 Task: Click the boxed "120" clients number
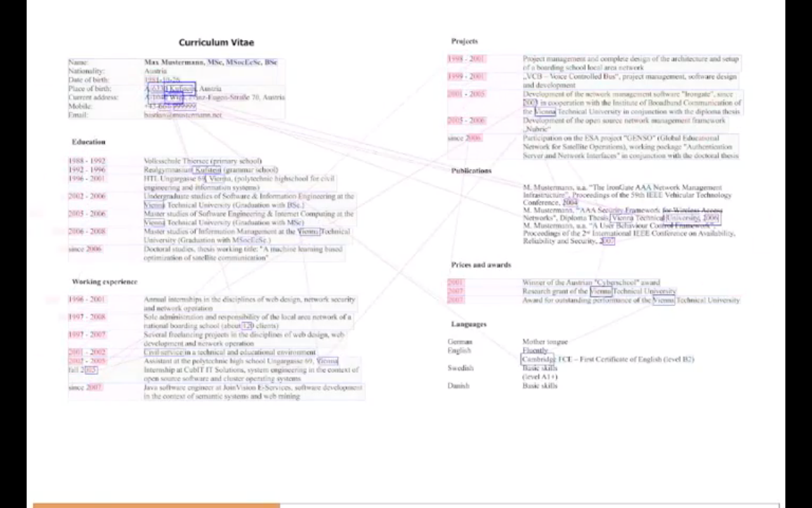[x=247, y=326]
